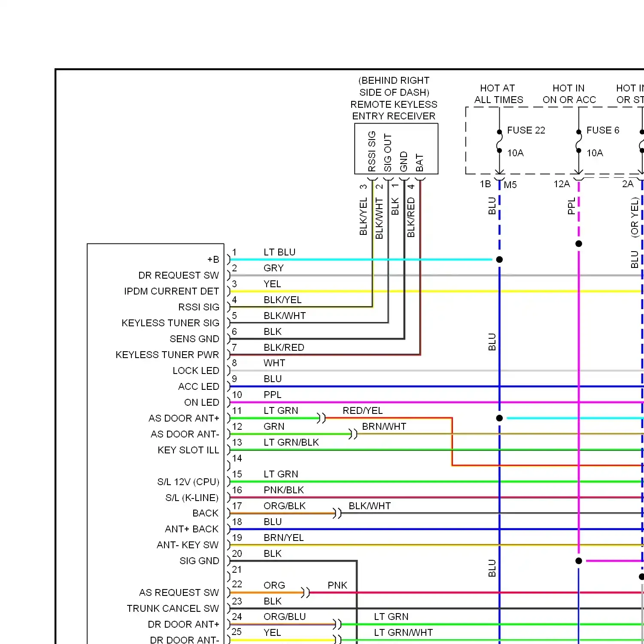The height and width of the screenshot is (644, 644).
Task: Select the HOT IN ON OR ACC label
Action: [x=569, y=94]
